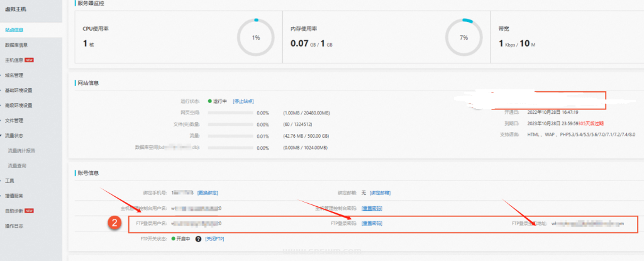Image resolution: width=644 pixels, height=261 pixels.
Task: Click the (1.00MB / 20480.00MB) web space value
Action: click(307, 113)
